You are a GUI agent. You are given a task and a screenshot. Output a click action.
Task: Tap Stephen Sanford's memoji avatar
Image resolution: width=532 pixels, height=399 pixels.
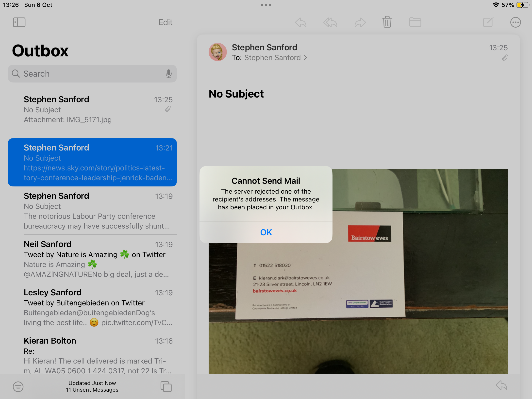pos(218,52)
